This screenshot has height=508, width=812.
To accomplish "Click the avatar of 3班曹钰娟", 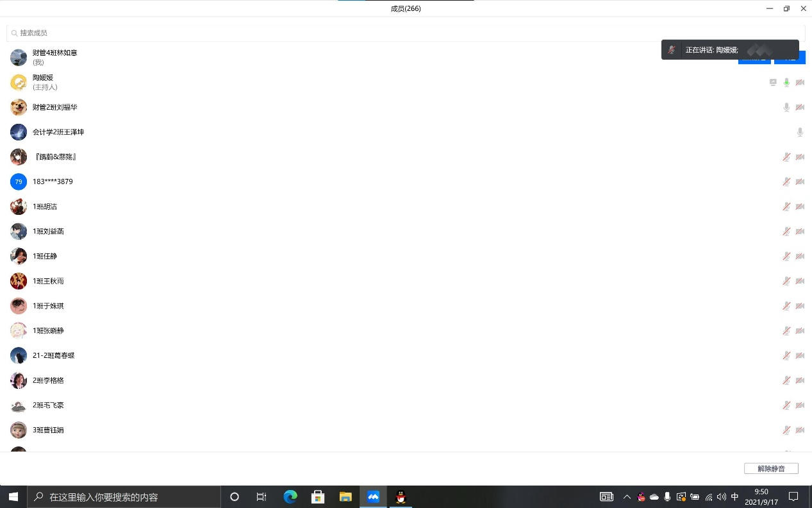I will click(19, 430).
